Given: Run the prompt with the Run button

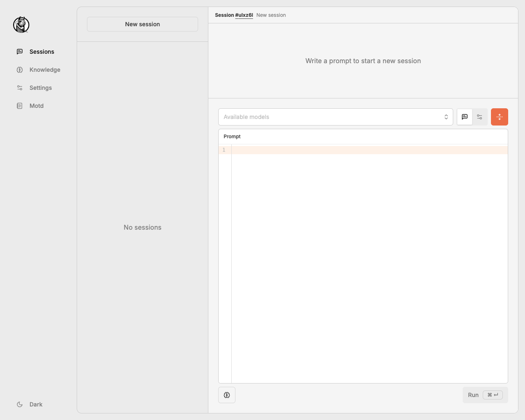Looking at the screenshot, I should [x=485, y=395].
